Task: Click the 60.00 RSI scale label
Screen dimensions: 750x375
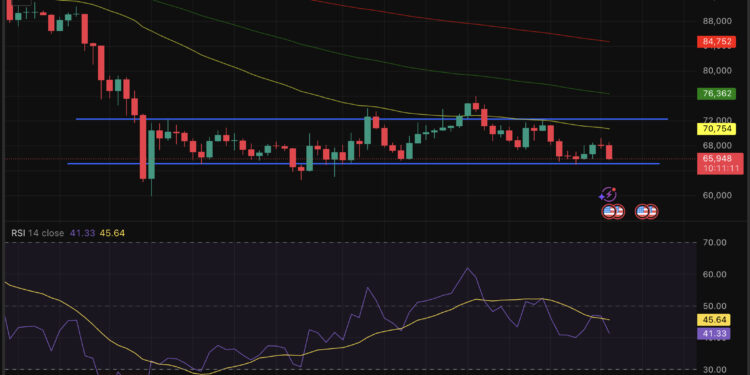Action: click(715, 274)
